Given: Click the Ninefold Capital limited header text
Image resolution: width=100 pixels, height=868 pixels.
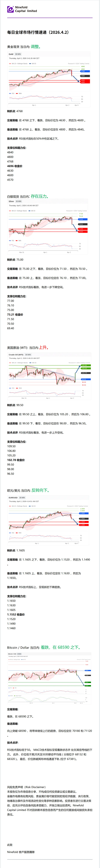Looking at the screenshot, I should tap(26, 9).
